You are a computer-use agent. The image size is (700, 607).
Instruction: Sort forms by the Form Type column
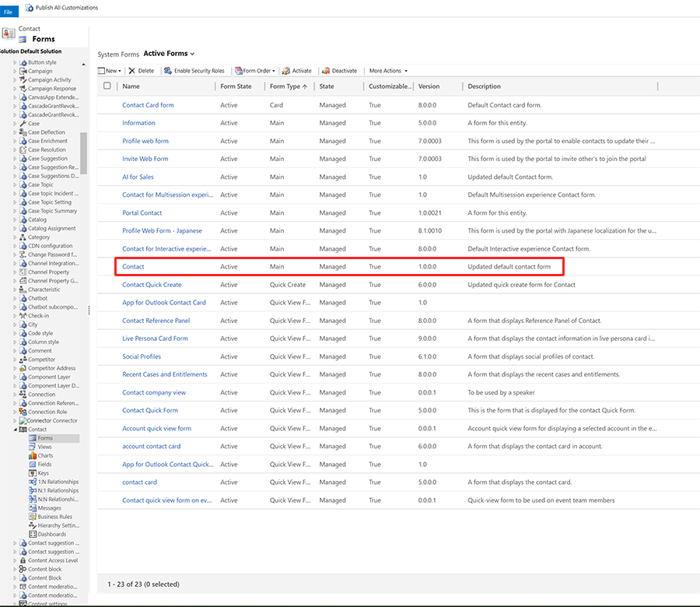(283, 86)
